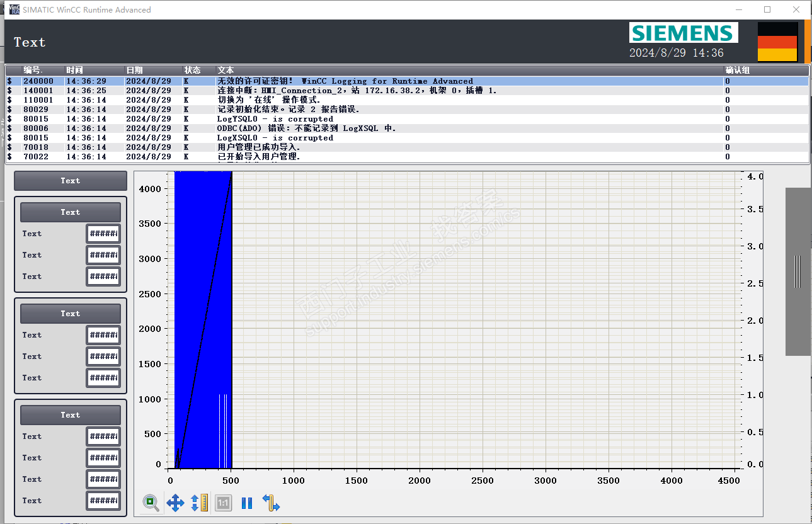Click the Text button in the top group panel
The image size is (812, 524).
(71, 212)
